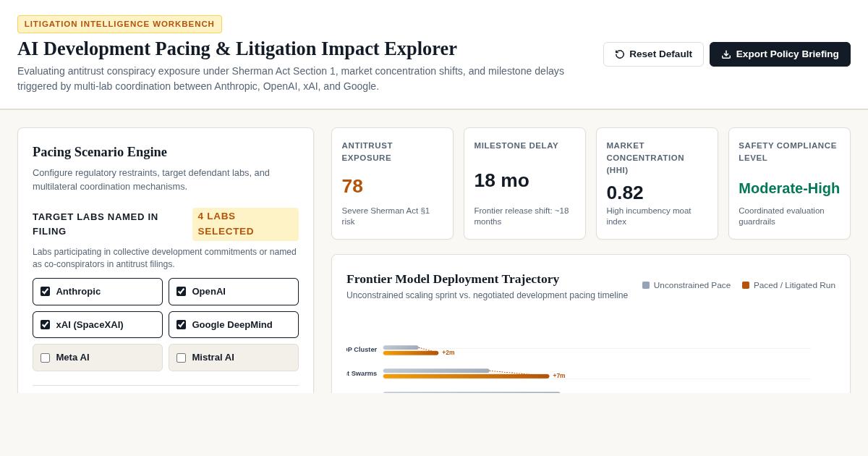Viewport: 868px width, 456px height.
Task: Click the Safety Compliance Level card
Action: pyautogui.click(x=789, y=184)
